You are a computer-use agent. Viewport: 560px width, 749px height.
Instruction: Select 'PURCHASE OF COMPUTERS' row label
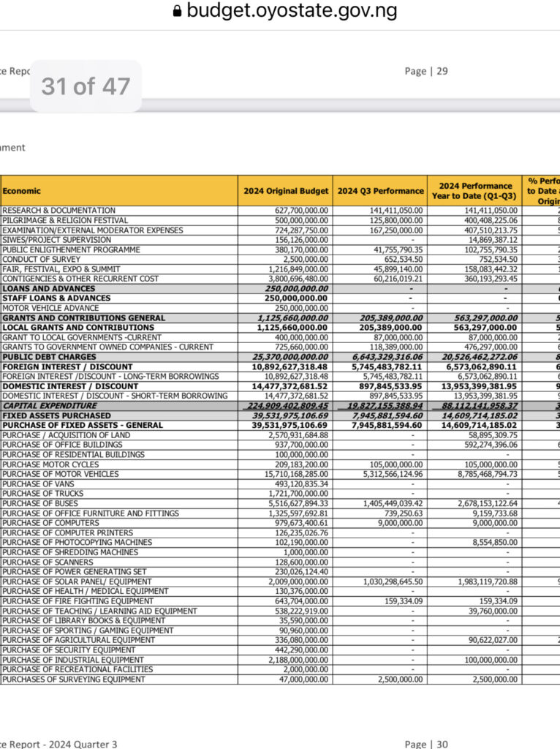(x=50, y=523)
